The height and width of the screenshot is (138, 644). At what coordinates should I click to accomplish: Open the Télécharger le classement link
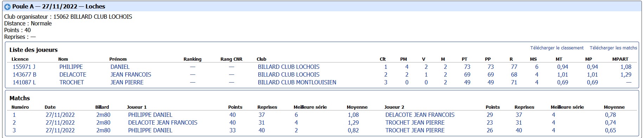[x=557, y=48]
